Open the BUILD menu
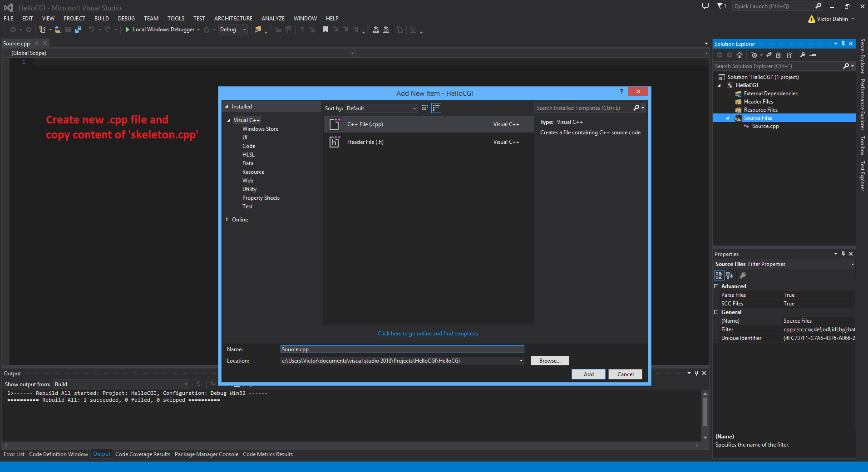The width and height of the screenshot is (868, 472). (x=102, y=19)
